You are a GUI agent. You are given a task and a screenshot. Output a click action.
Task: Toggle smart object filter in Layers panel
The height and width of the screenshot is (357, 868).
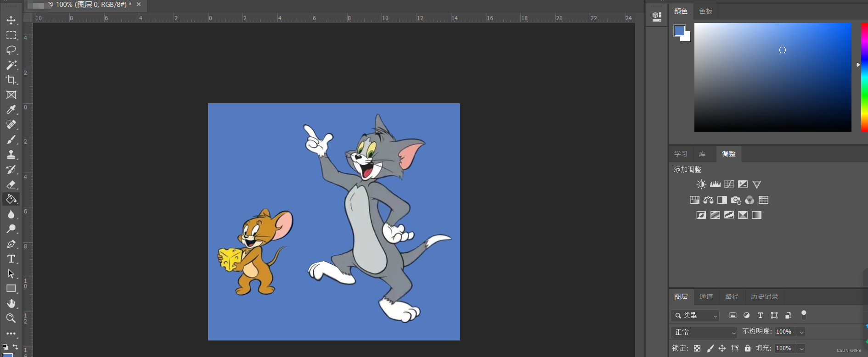coord(788,315)
